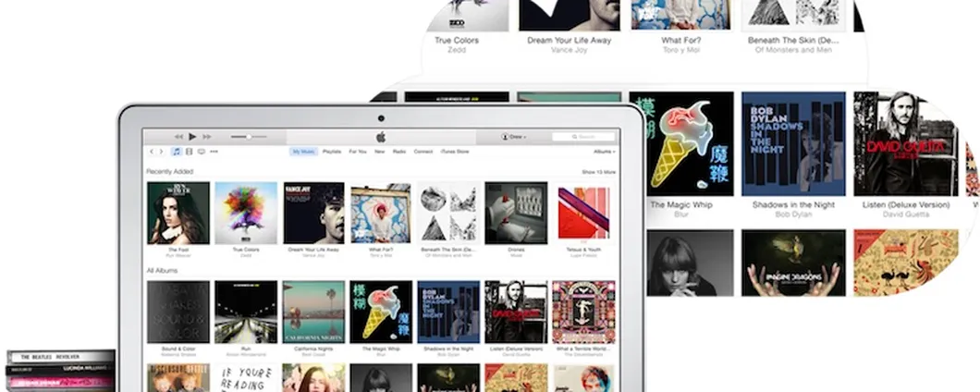Switch to the TV Shows library icon
980x392 pixels.
[x=202, y=152]
